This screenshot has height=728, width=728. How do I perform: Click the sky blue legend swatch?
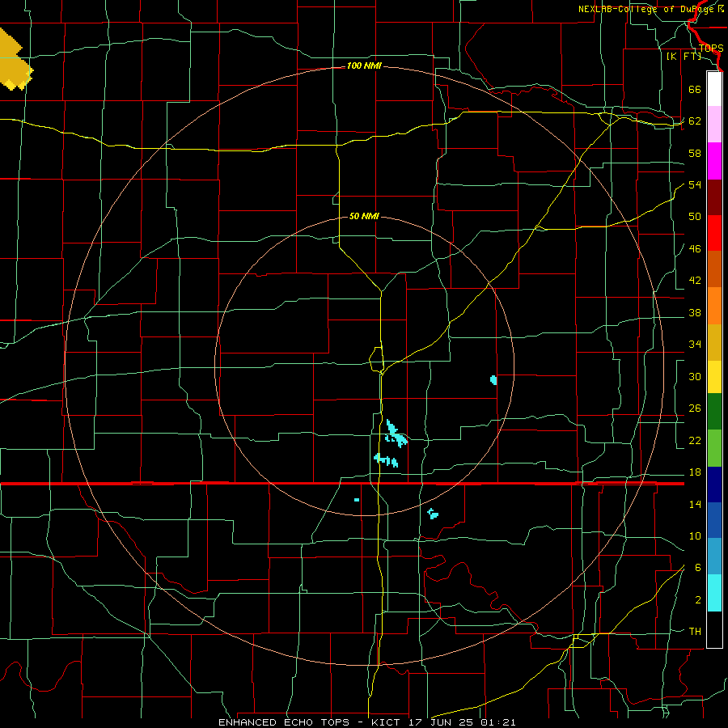coord(714,557)
